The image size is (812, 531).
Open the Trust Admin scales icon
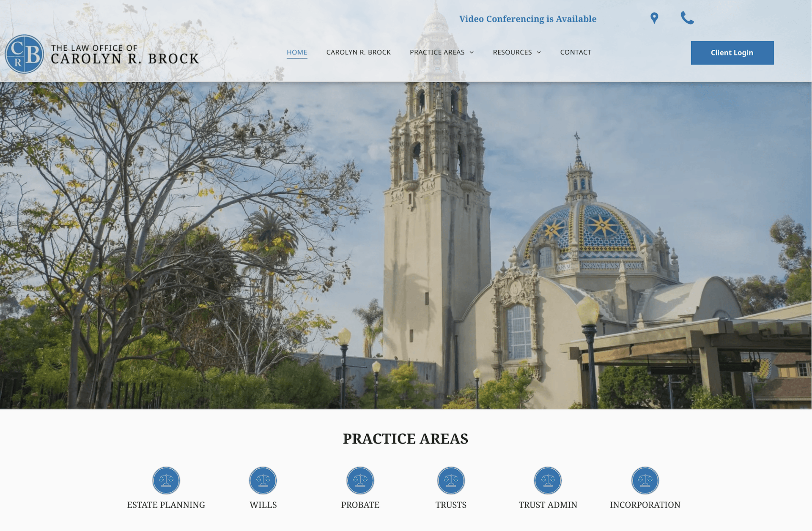pos(548,480)
